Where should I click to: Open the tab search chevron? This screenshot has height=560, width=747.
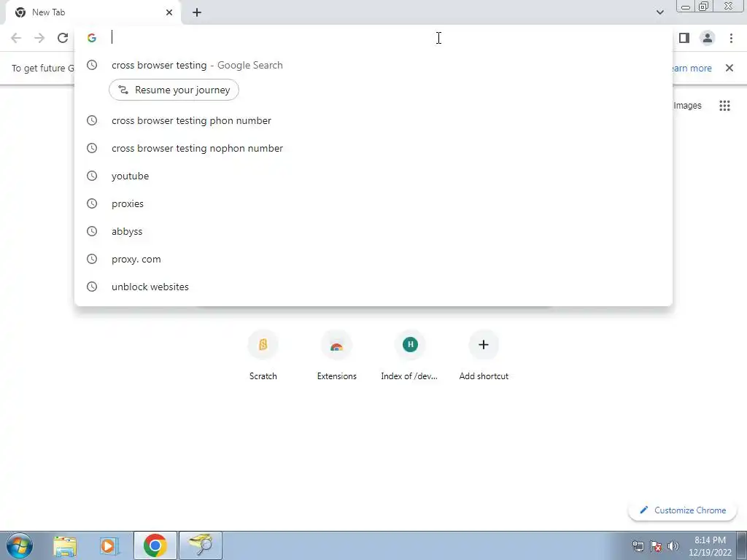(x=659, y=12)
